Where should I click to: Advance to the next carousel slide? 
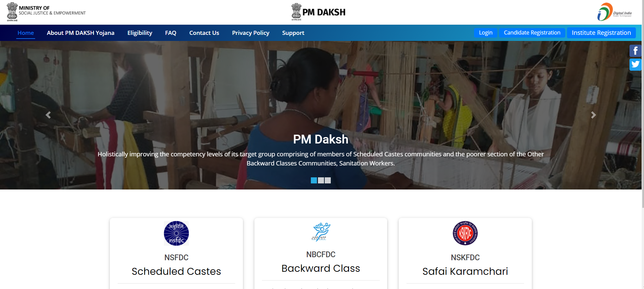593,115
